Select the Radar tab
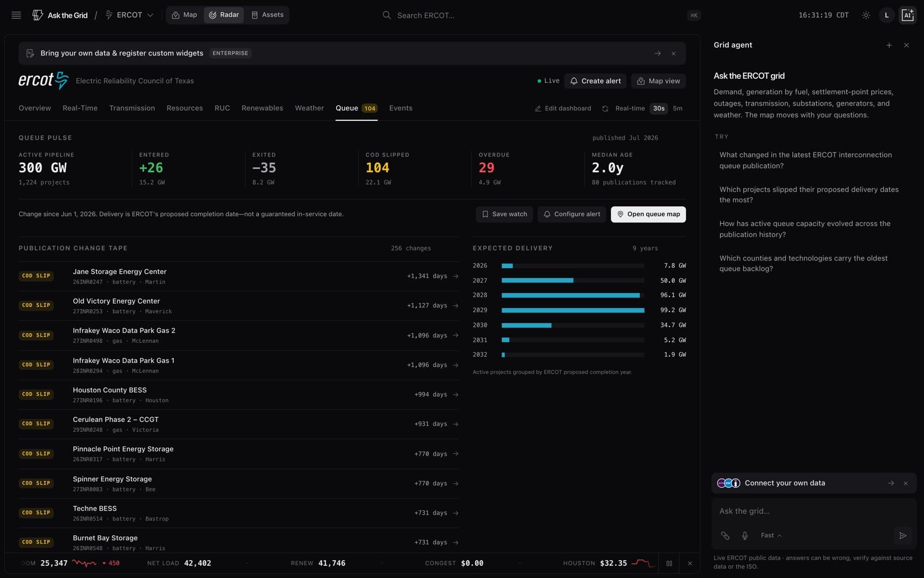The width and height of the screenshot is (924, 578). (223, 15)
